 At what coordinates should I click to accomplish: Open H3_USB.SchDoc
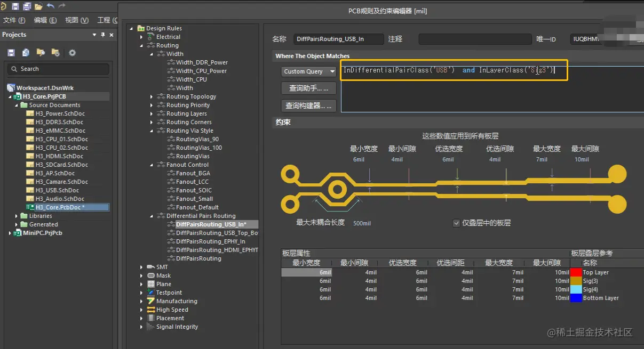coord(57,190)
